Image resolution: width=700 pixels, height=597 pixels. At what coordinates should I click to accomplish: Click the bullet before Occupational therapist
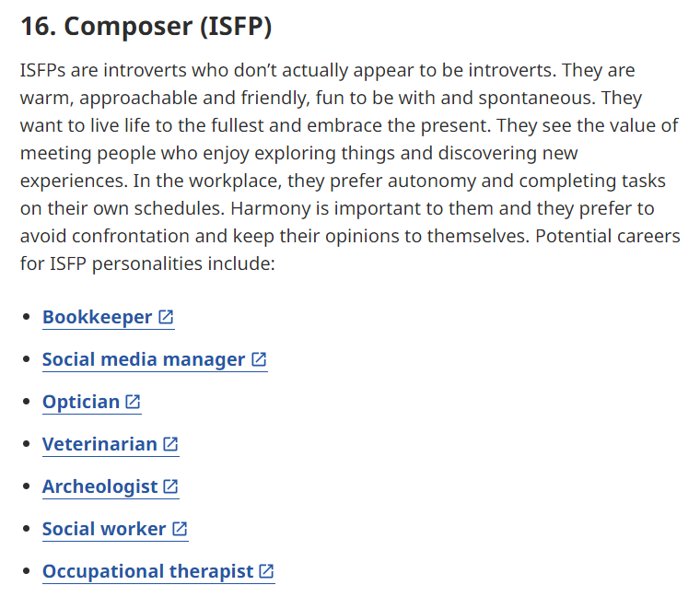point(27,571)
